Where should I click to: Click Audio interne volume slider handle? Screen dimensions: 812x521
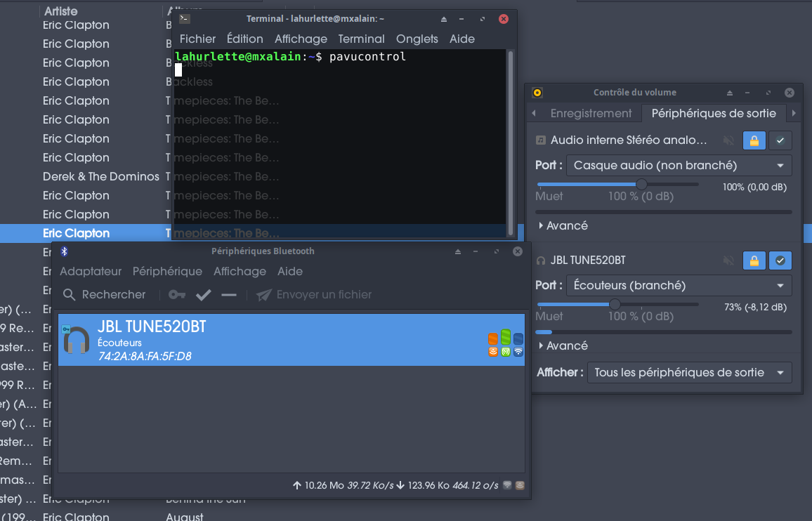(641, 184)
